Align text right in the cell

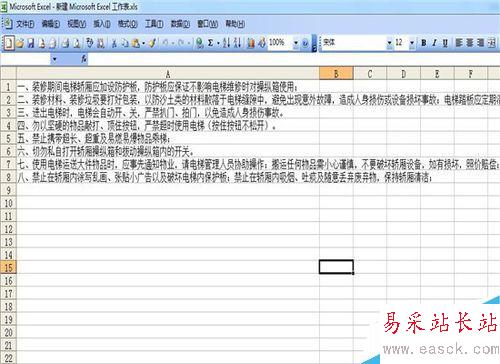pyautogui.click(x=480, y=43)
